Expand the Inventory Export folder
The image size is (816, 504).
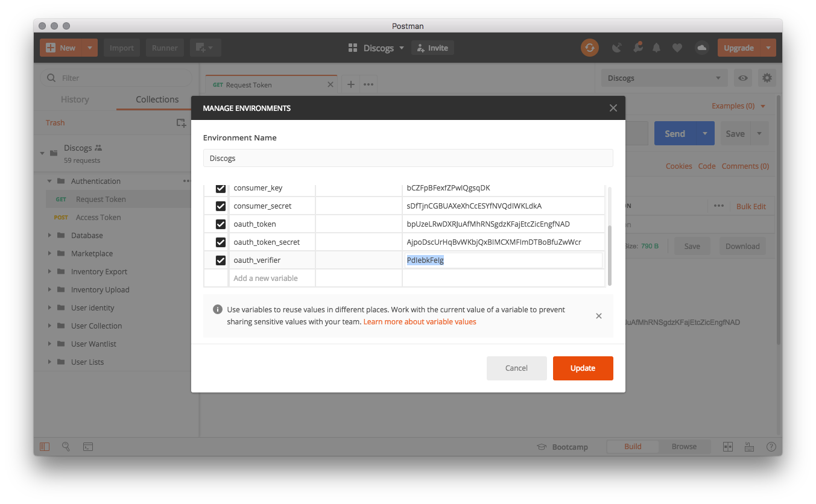pyautogui.click(x=49, y=271)
